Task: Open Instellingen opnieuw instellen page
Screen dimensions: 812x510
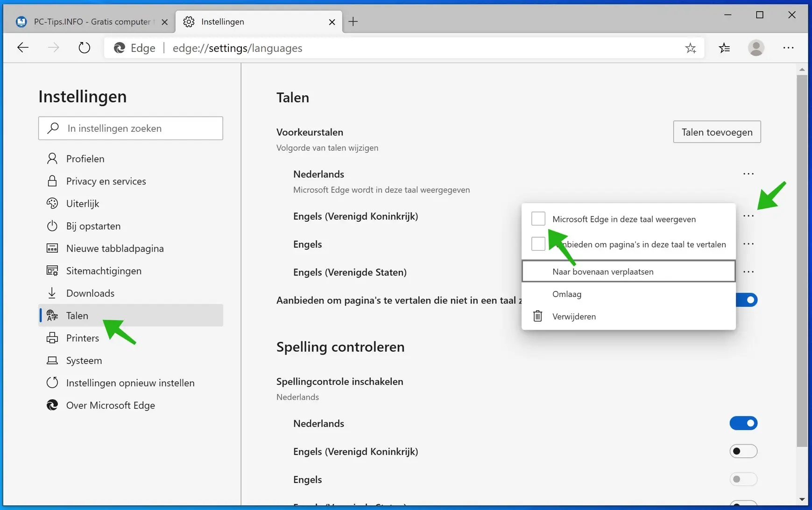Action: pos(131,383)
